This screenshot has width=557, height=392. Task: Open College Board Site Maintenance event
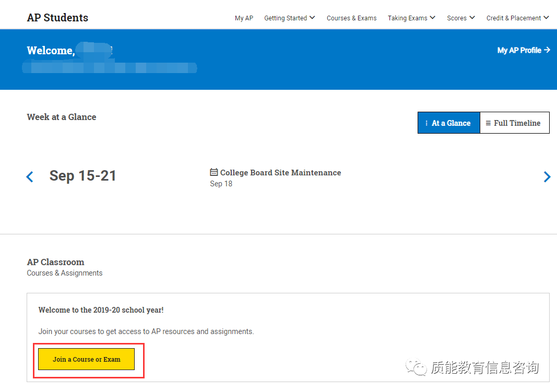pos(280,173)
